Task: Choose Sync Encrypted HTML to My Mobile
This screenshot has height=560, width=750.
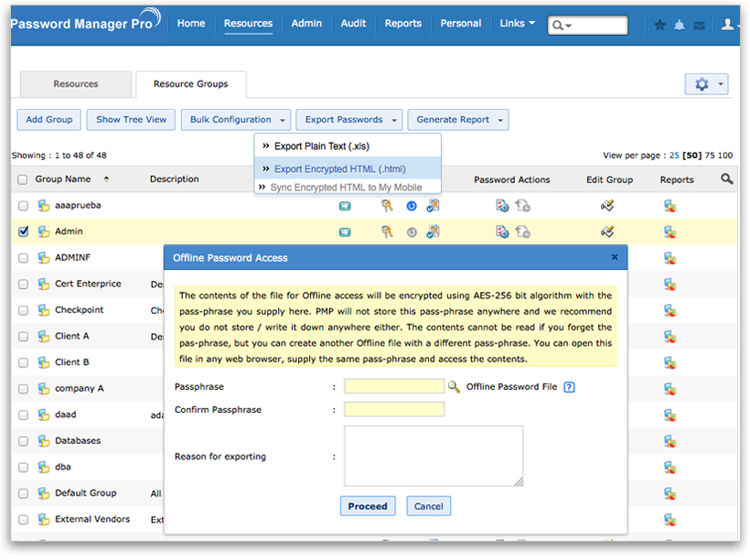Action: point(346,188)
